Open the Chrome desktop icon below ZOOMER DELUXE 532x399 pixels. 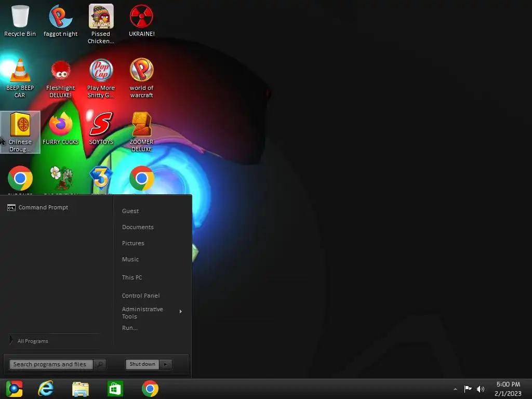[141, 179]
